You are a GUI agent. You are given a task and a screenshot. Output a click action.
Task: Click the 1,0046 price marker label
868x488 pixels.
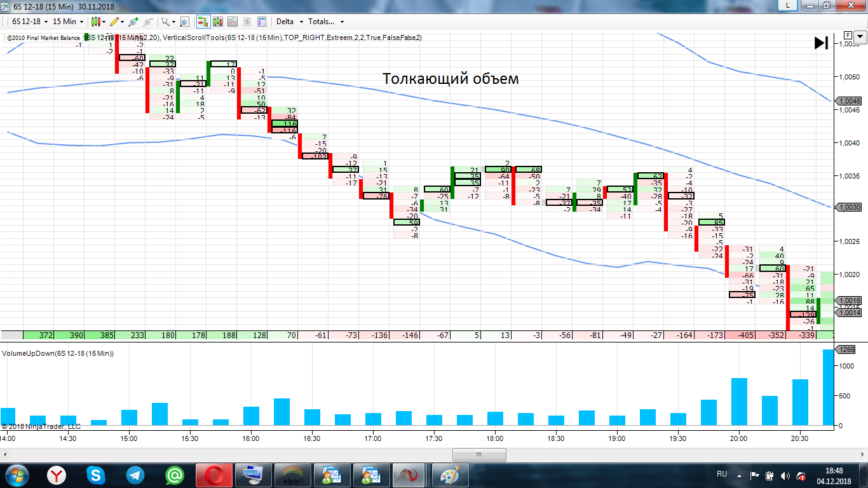click(x=850, y=101)
